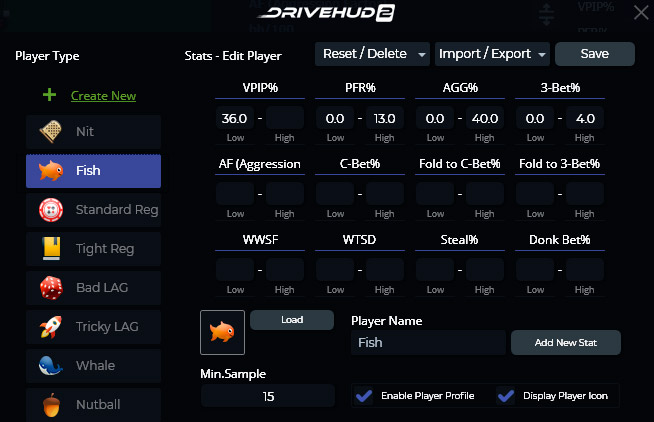Click the WTSD Low field
This screenshot has height=422, width=654.
point(335,270)
